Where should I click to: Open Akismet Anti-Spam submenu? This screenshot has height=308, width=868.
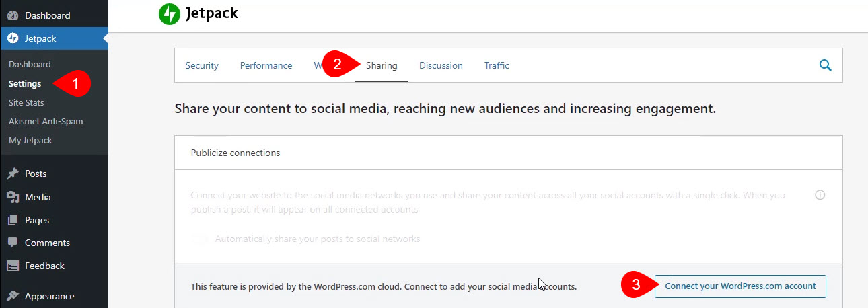[x=46, y=122]
